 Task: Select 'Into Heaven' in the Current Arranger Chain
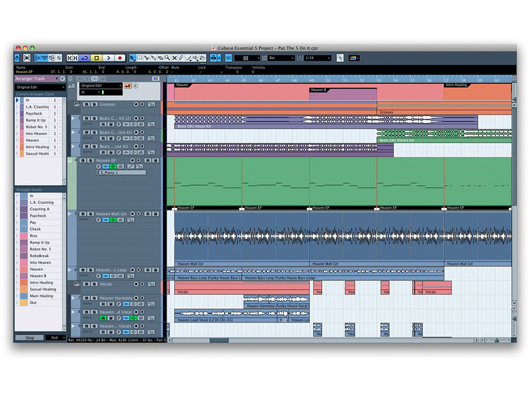click(x=38, y=134)
